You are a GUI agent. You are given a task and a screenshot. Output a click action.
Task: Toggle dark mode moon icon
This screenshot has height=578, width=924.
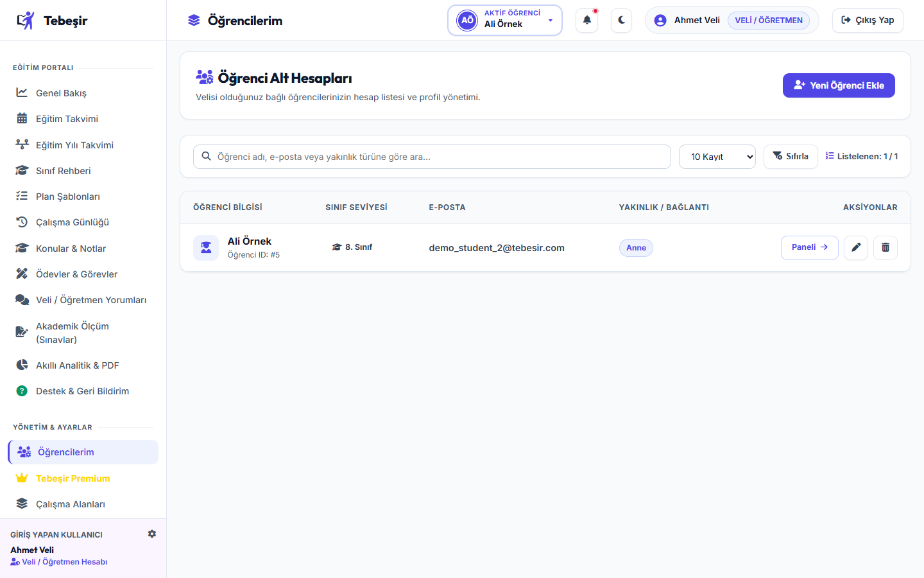click(621, 21)
